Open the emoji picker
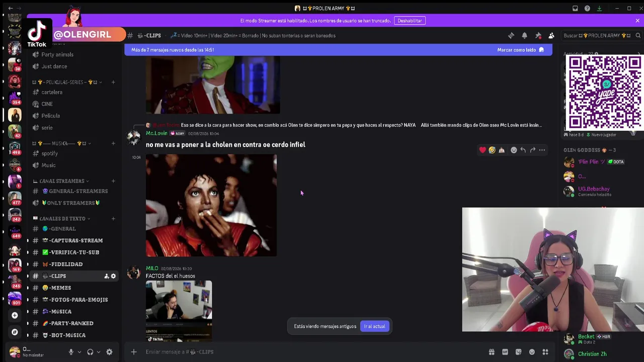Viewport: 644px width, 362px height. pyautogui.click(x=532, y=352)
